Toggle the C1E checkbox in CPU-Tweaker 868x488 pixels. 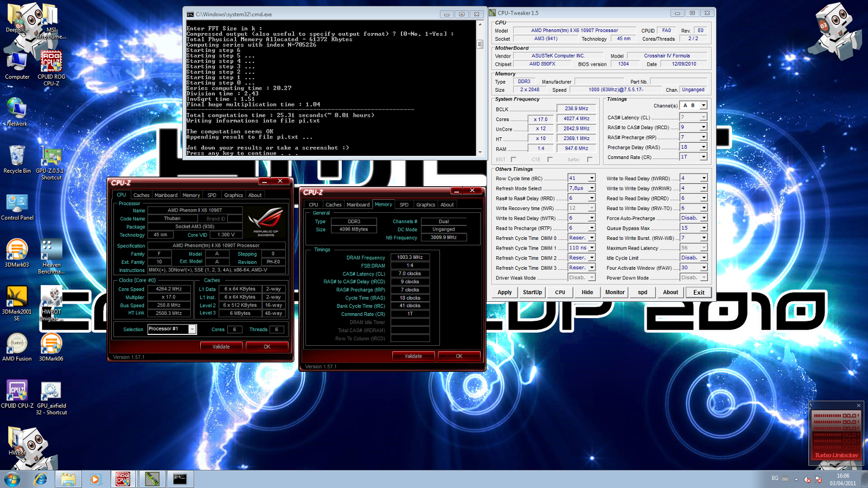(x=550, y=160)
